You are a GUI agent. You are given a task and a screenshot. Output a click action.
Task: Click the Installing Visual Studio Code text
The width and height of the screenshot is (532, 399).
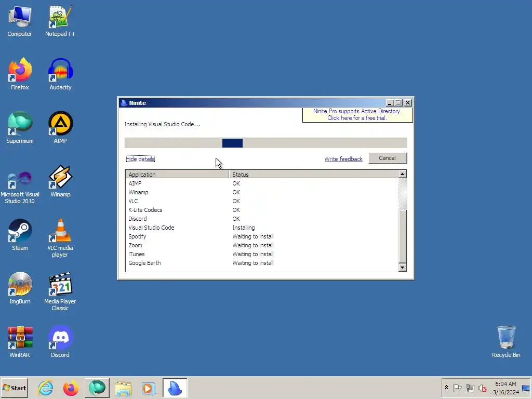coord(162,124)
